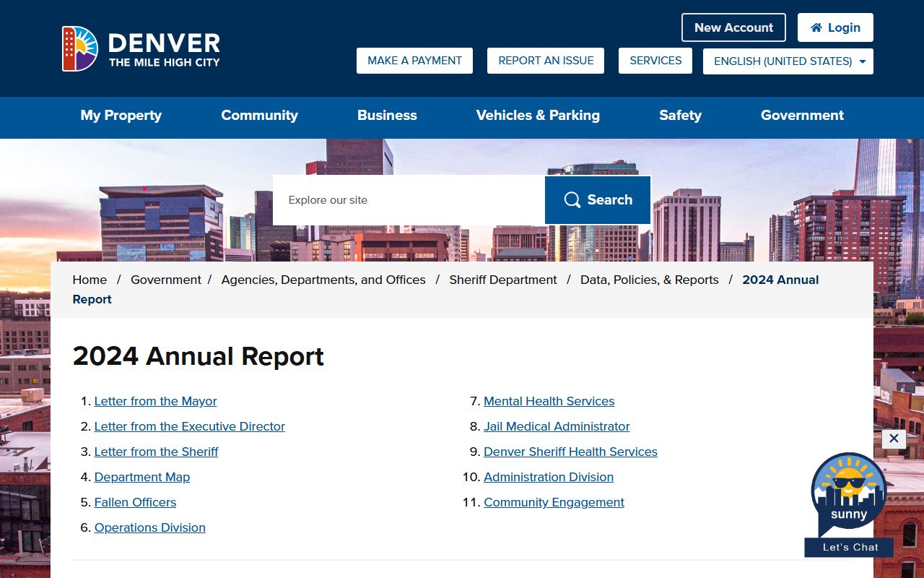This screenshot has height=578, width=924.
Task: Open the Safety menu
Action: (680, 116)
